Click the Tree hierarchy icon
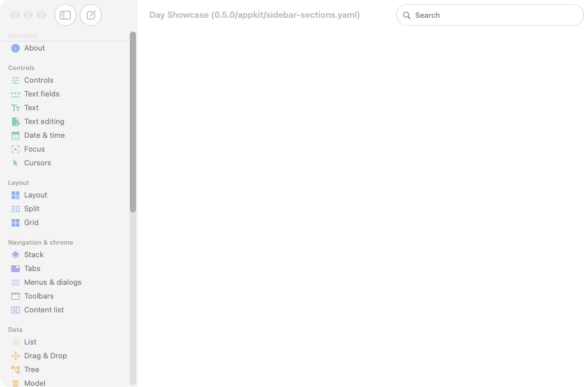This screenshot has height=387, width=588. (x=16, y=370)
